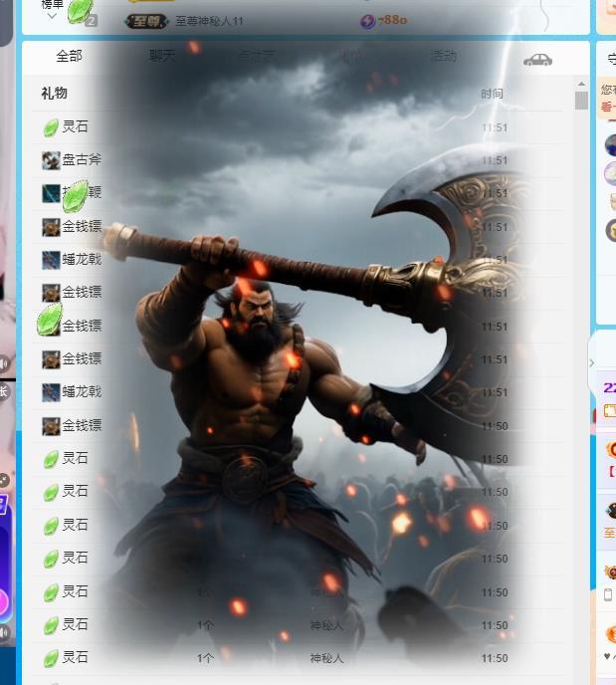616x685 pixels.
Task: Click the purple lightning points icon
Action: [x=367, y=21]
